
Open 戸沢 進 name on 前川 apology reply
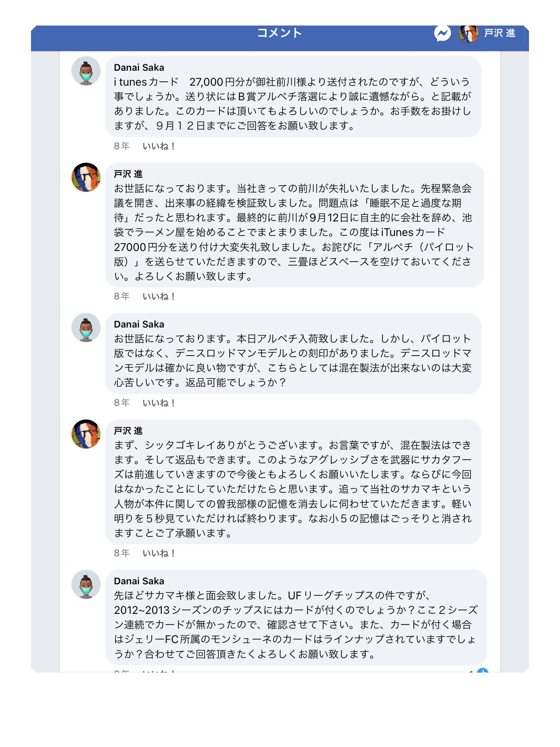coord(128,174)
